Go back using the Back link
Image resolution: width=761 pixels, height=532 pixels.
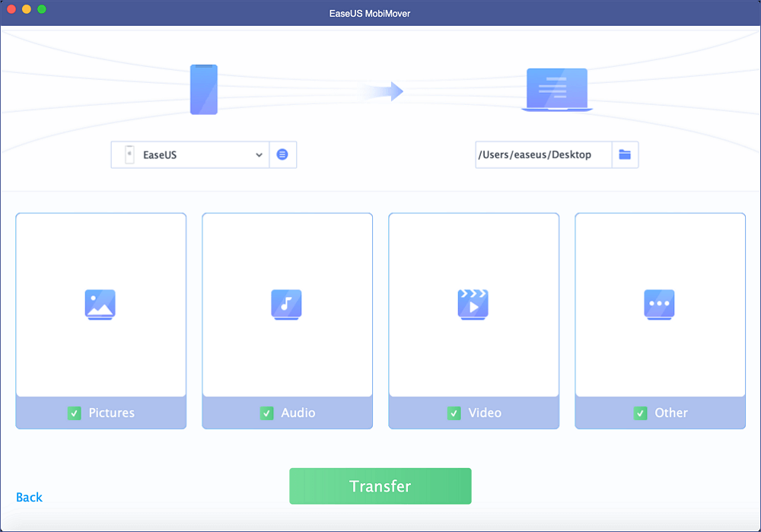coord(29,497)
